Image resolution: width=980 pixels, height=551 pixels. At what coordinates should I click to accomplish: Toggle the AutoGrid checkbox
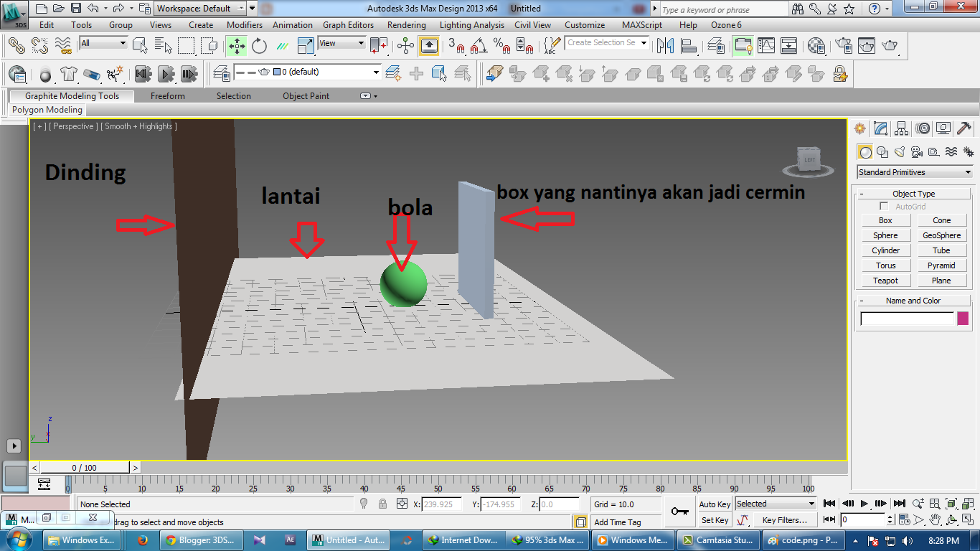(884, 207)
